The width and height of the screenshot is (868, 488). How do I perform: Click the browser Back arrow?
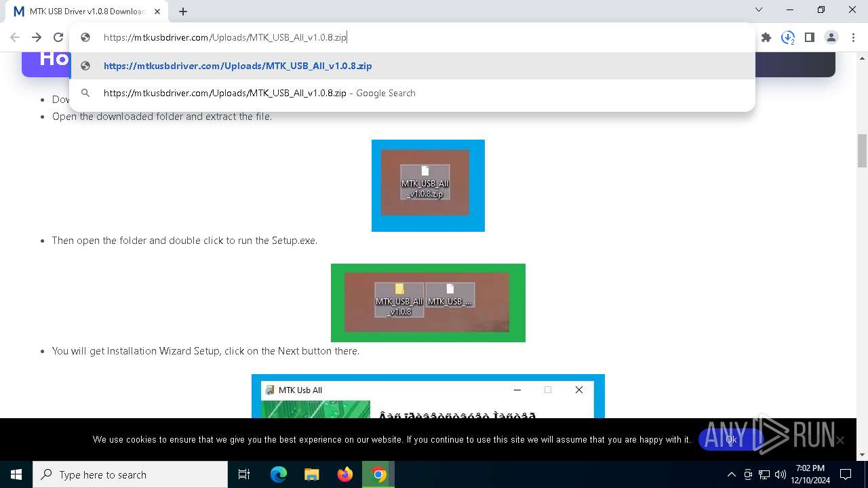pos(15,37)
